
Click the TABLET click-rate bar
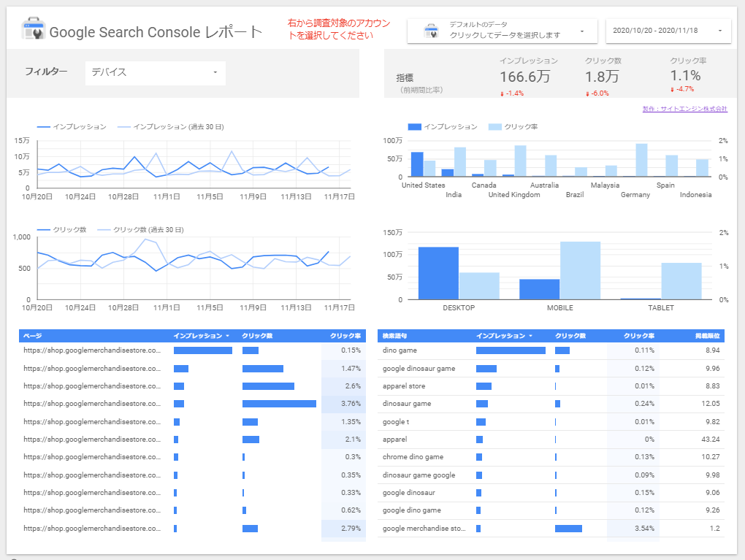click(681, 281)
